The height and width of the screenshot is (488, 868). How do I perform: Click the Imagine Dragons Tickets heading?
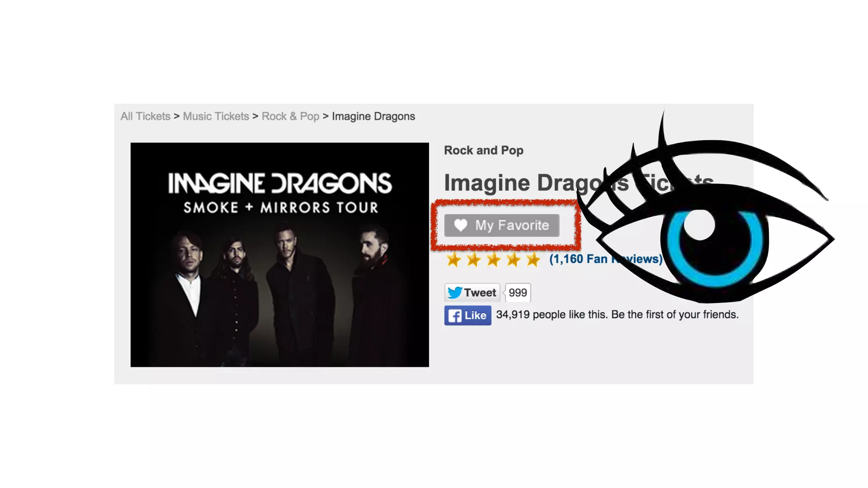click(579, 183)
